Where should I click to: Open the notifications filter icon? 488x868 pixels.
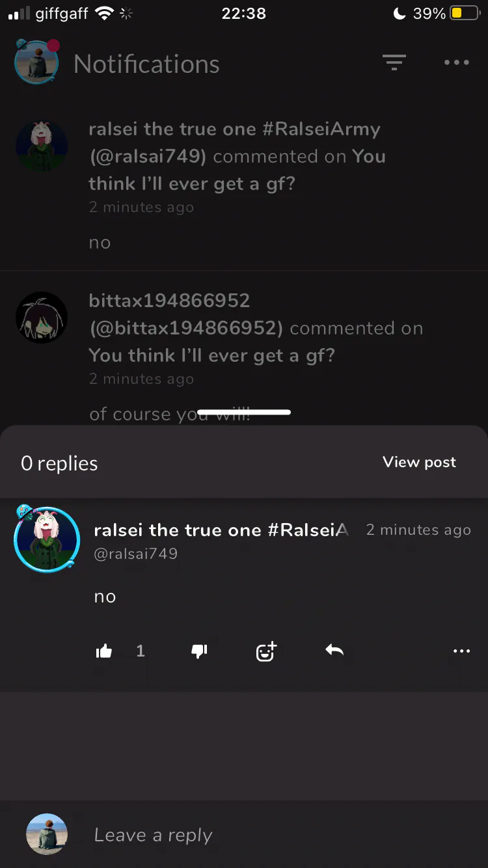[394, 62]
